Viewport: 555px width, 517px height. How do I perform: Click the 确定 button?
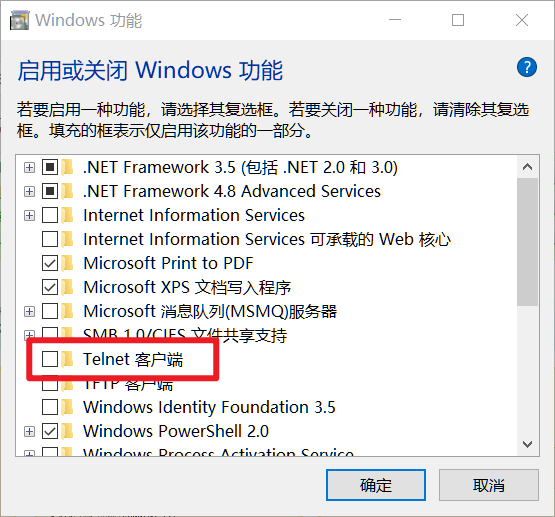click(376, 485)
